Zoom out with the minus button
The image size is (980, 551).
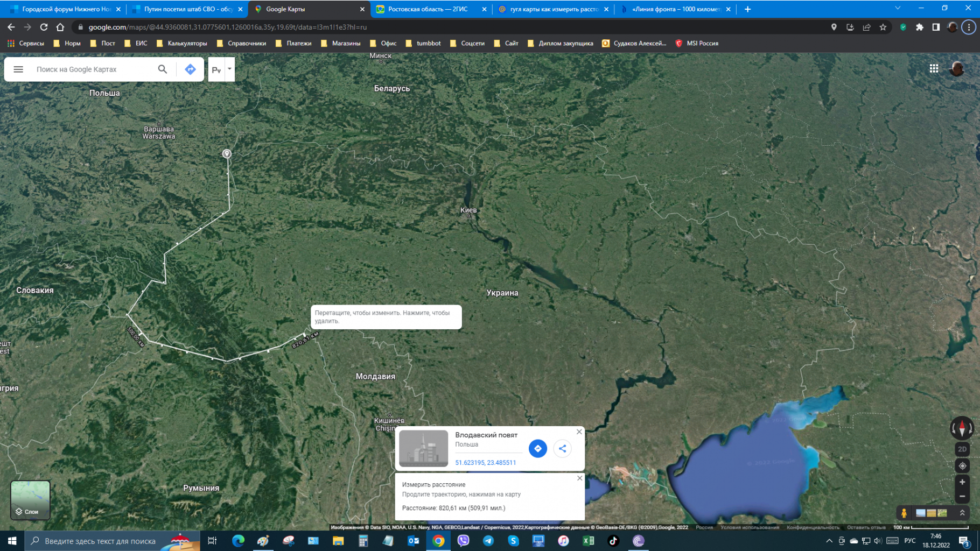pyautogui.click(x=962, y=496)
